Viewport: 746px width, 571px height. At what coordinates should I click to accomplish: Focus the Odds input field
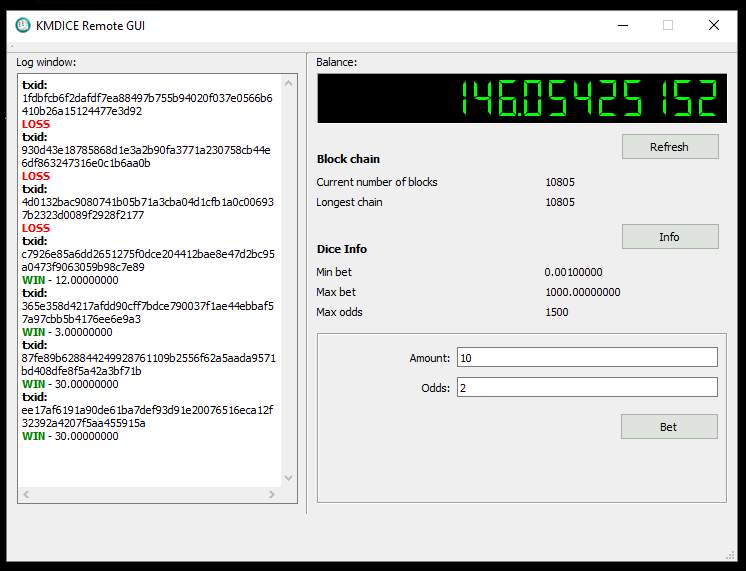[587, 387]
